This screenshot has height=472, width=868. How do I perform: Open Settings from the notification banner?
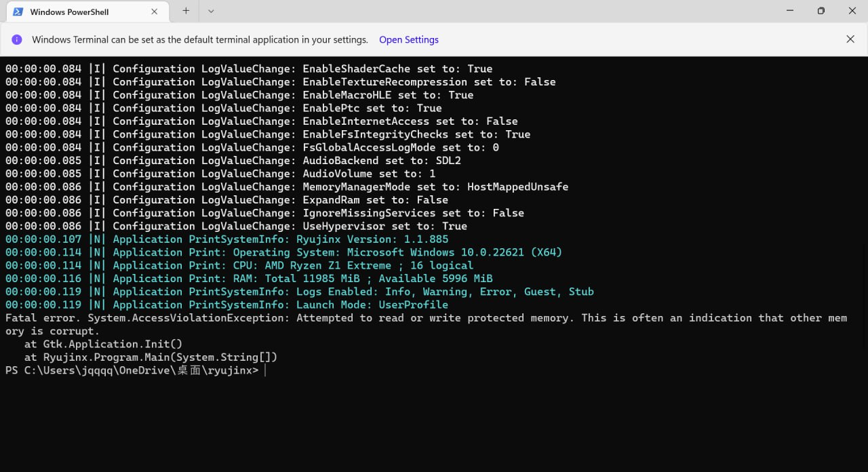tap(409, 39)
